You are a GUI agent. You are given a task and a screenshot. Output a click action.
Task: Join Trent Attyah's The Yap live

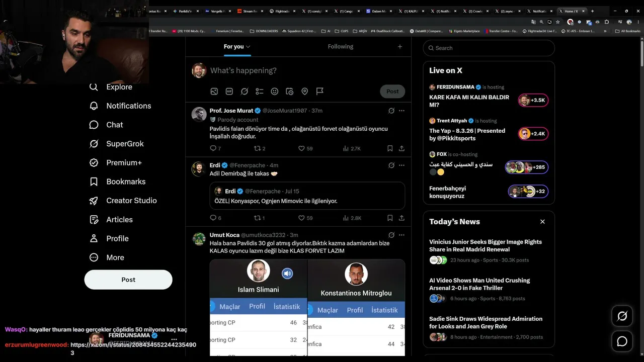pos(533,134)
